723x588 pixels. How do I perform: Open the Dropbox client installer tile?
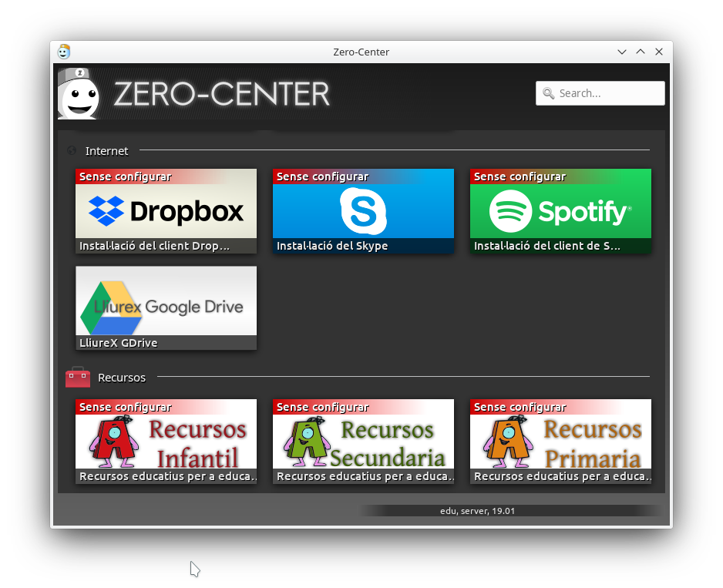click(x=166, y=211)
